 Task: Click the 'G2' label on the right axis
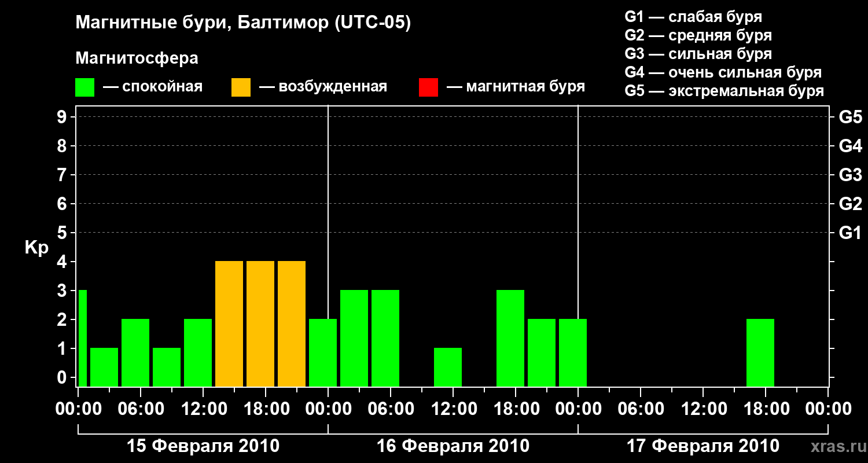[x=851, y=204]
